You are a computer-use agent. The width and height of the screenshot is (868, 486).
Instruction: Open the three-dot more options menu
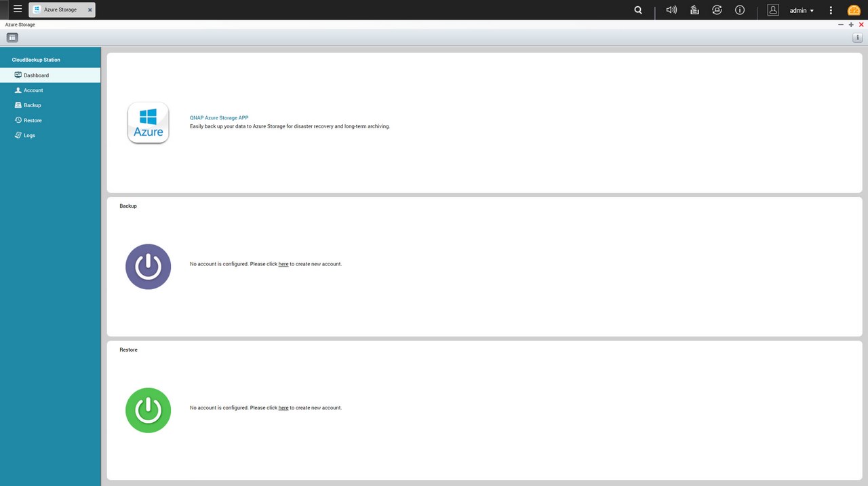(831, 10)
